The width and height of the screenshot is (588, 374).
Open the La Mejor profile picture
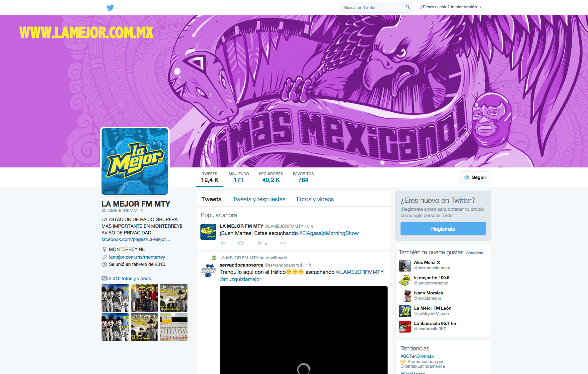click(x=135, y=161)
